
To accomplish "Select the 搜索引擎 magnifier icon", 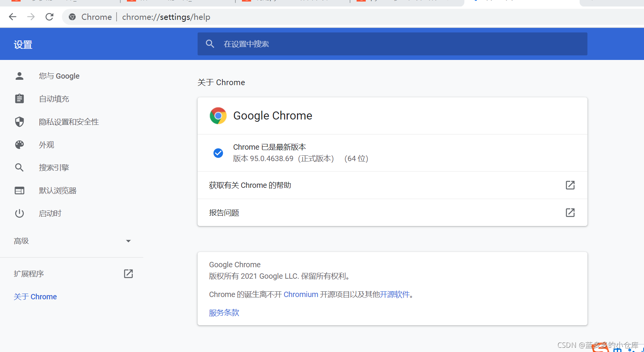I will point(19,167).
